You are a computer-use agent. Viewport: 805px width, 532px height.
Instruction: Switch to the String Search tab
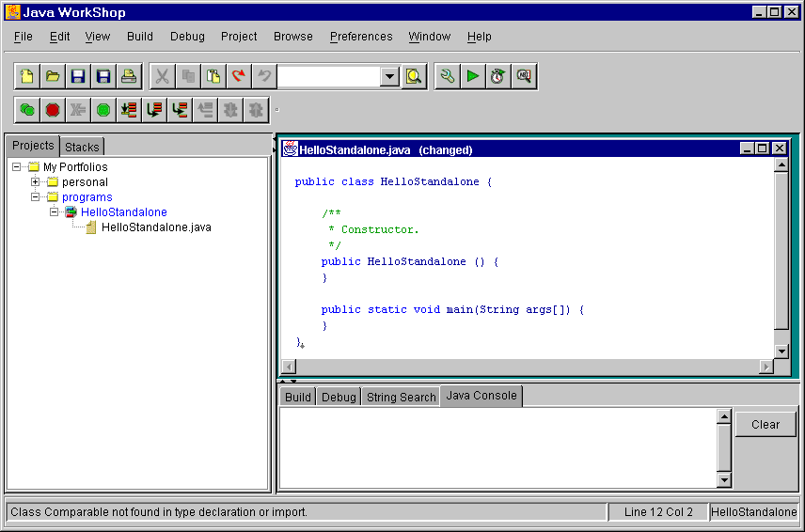[x=401, y=397]
